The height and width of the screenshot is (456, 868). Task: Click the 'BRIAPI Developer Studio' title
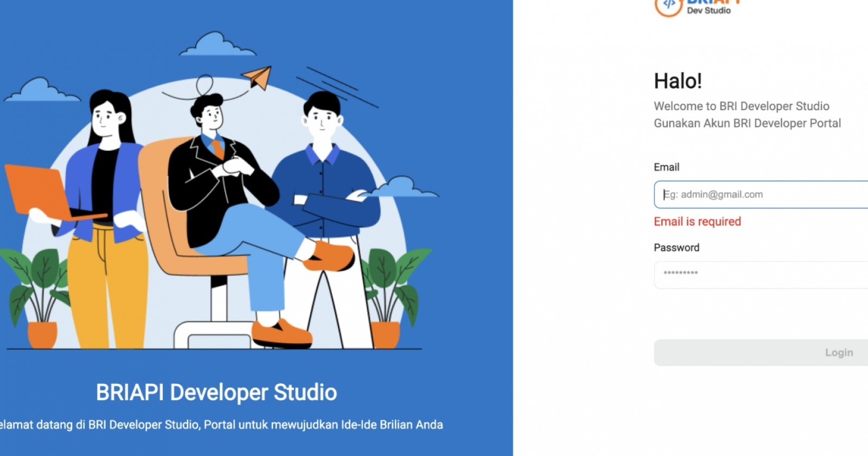coord(216,392)
